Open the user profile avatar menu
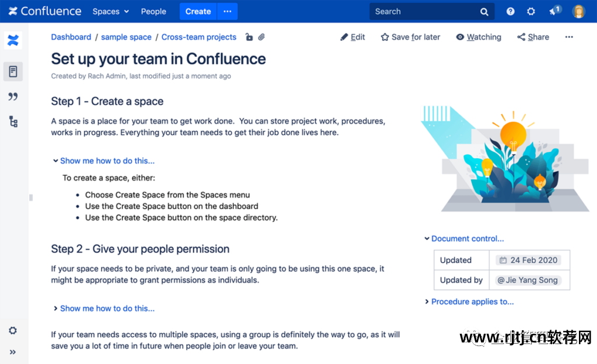This screenshot has width=597, height=364. [x=578, y=12]
